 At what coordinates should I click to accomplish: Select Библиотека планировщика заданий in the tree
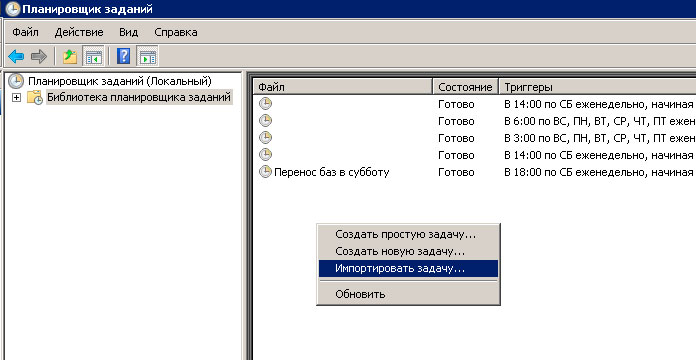point(139,97)
